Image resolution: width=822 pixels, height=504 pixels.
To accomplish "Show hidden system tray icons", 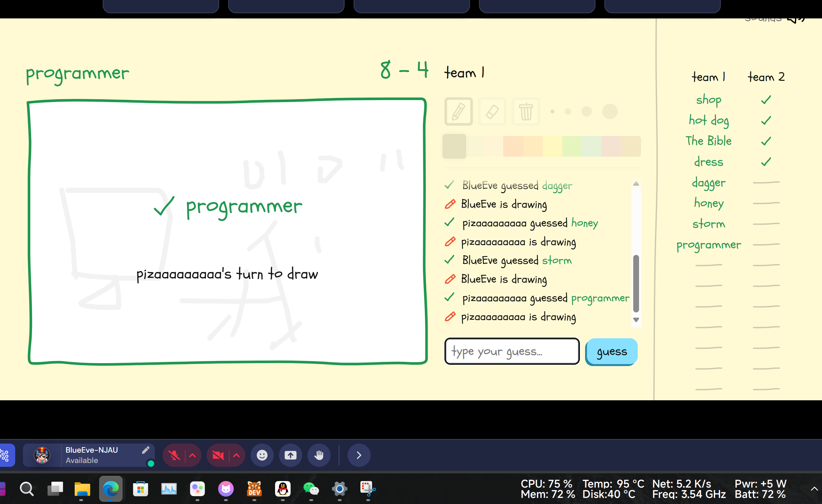I will (x=814, y=489).
